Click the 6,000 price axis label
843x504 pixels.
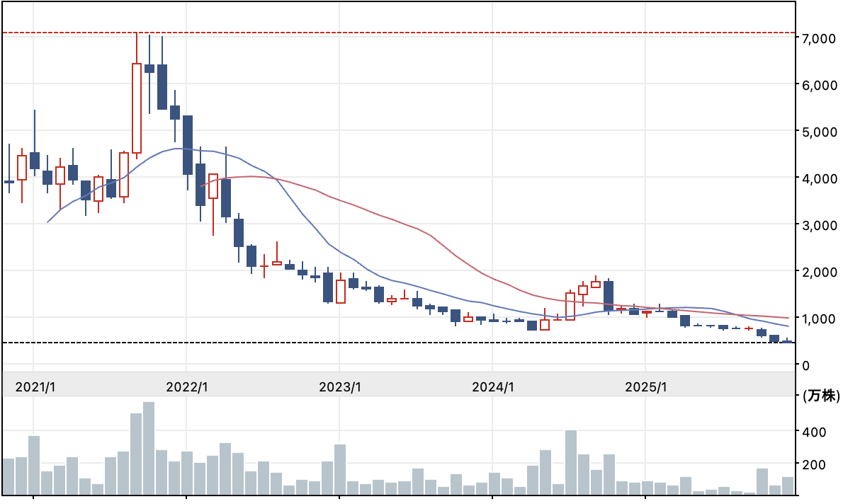point(819,85)
